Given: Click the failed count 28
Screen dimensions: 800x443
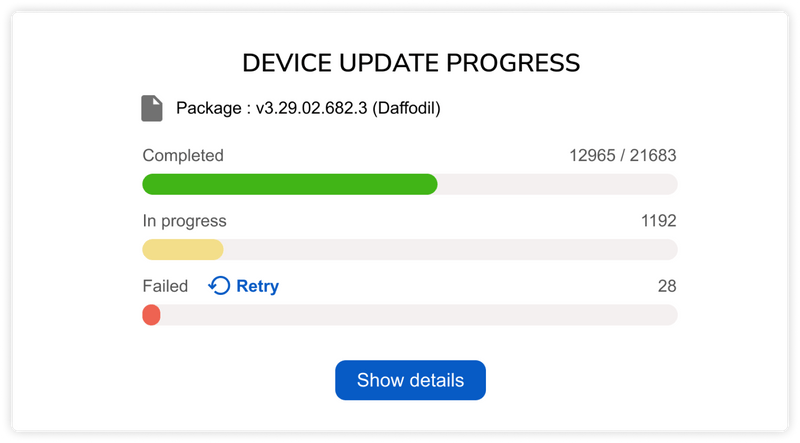Looking at the screenshot, I should pos(667,286).
